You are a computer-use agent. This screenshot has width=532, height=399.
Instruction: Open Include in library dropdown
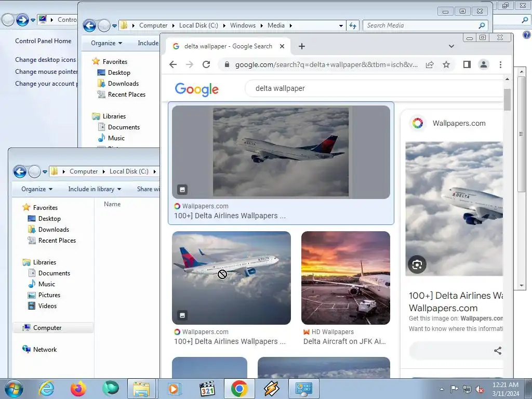[95, 189]
